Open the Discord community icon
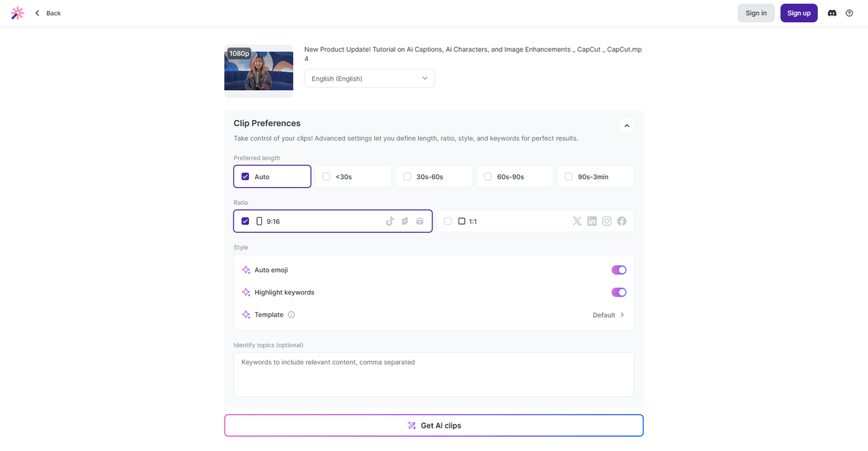The height and width of the screenshot is (451, 868). (832, 13)
